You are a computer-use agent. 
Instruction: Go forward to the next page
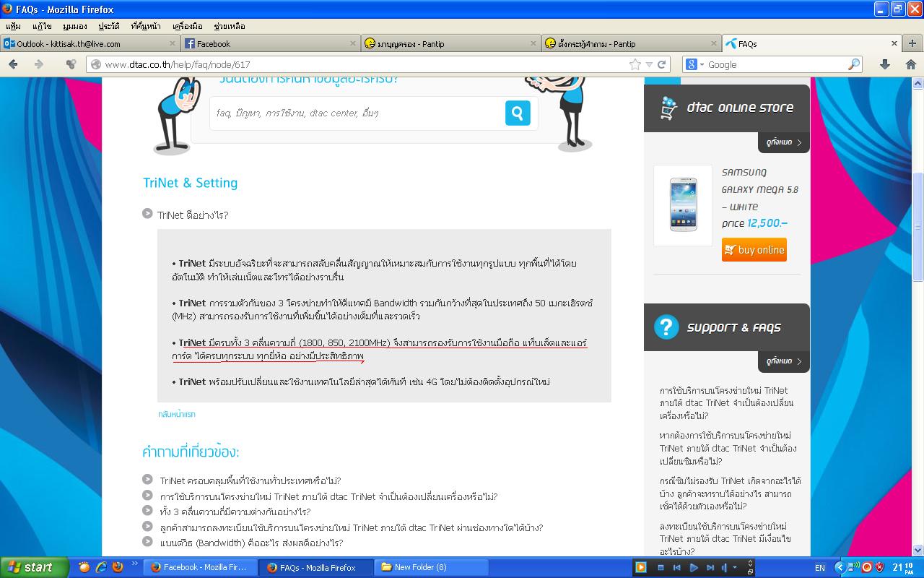pyautogui.click(x=39, y=64)
